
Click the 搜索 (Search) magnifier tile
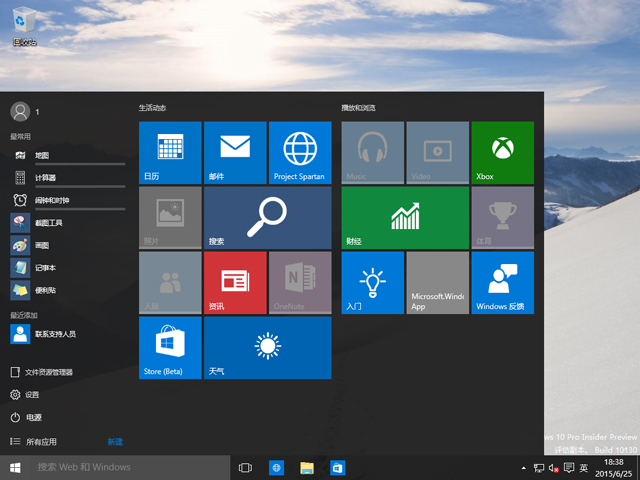pos(267,218)
